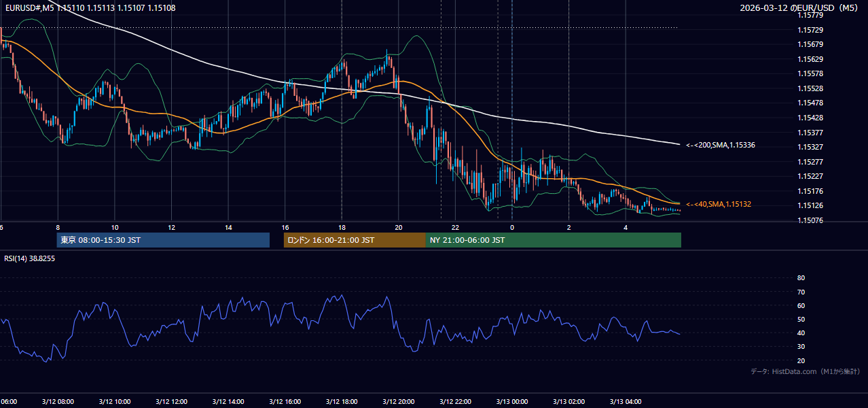Click the 東京 08:00-15:30 JST session bar
This screenshot has height=408, width=868.
click(163, 240)
